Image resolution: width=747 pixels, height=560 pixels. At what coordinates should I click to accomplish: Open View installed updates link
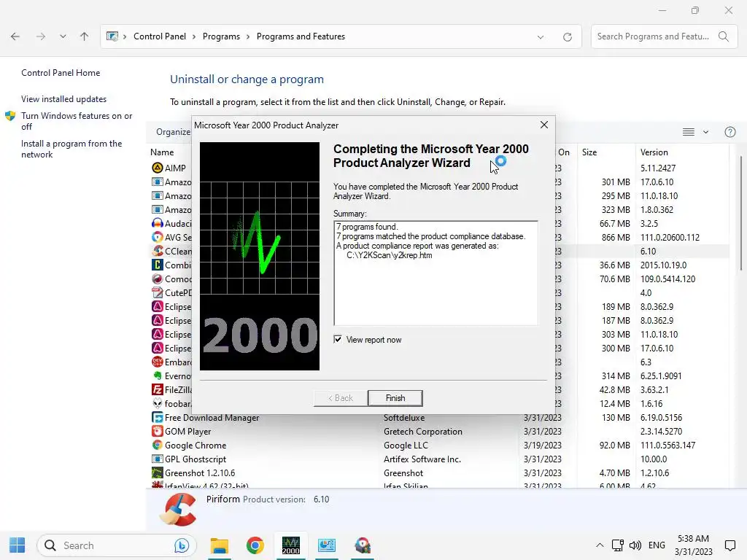tap(64, 99)
